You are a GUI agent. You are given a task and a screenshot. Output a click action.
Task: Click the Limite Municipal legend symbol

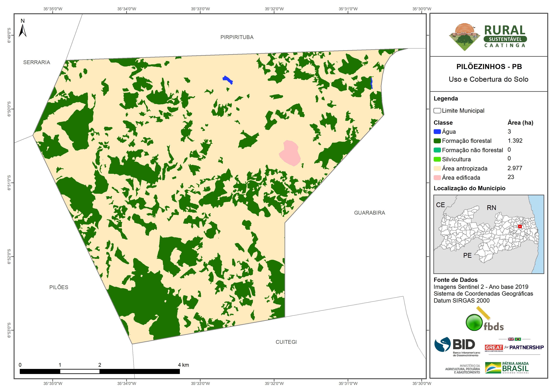(437, 111)
